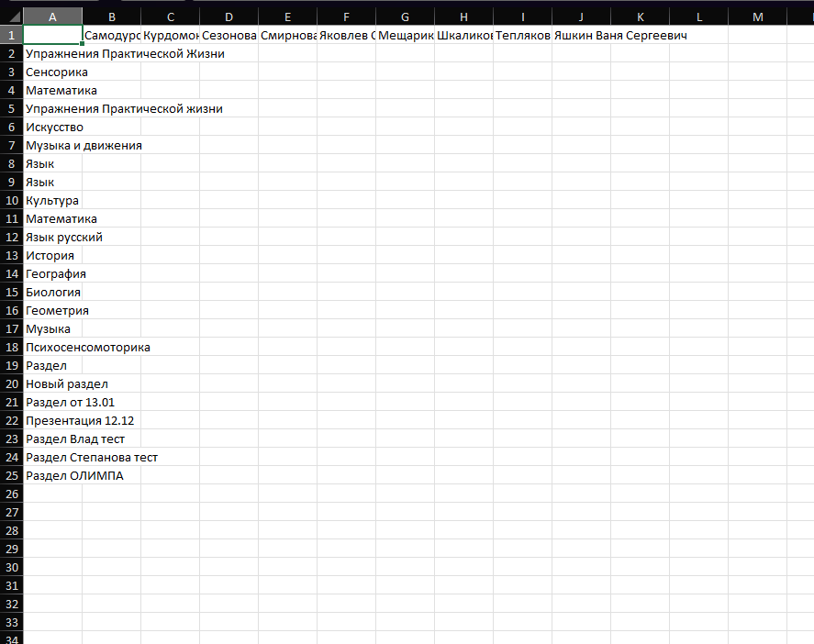Select column G header
Screen dimensions: 814x644
[x=405, y=17]
